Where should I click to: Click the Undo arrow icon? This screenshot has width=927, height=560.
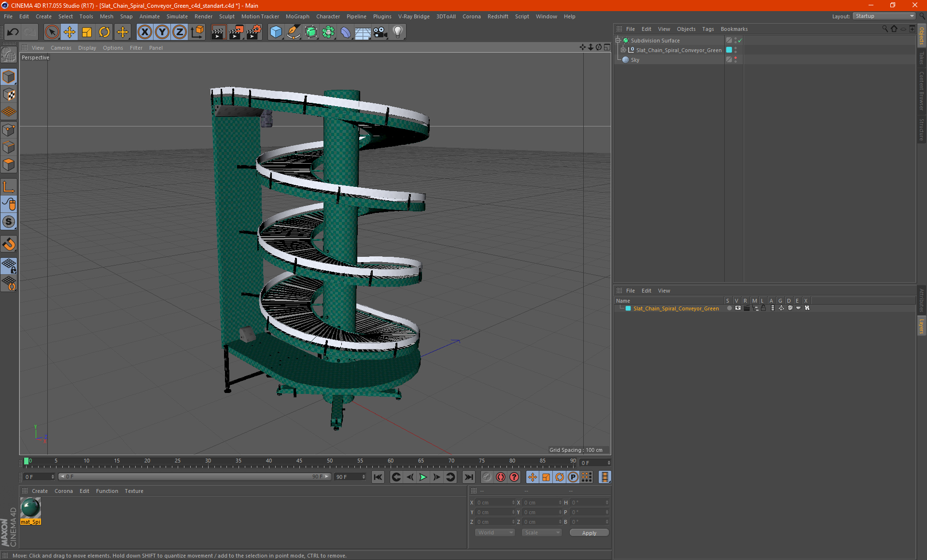[x=13, y=32]
